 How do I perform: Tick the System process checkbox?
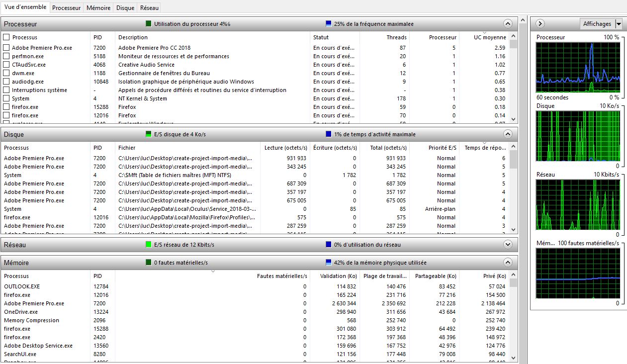tap(6, 98)
